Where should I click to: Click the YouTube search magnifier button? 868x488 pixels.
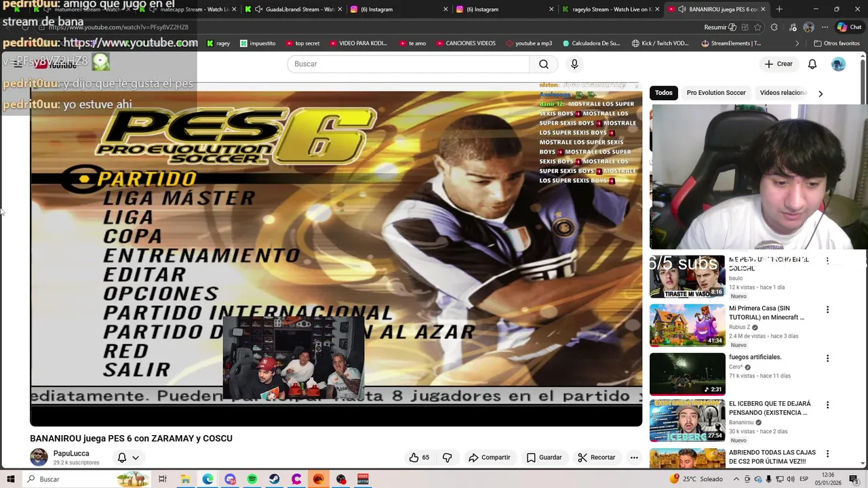click(x=543, y=64)
